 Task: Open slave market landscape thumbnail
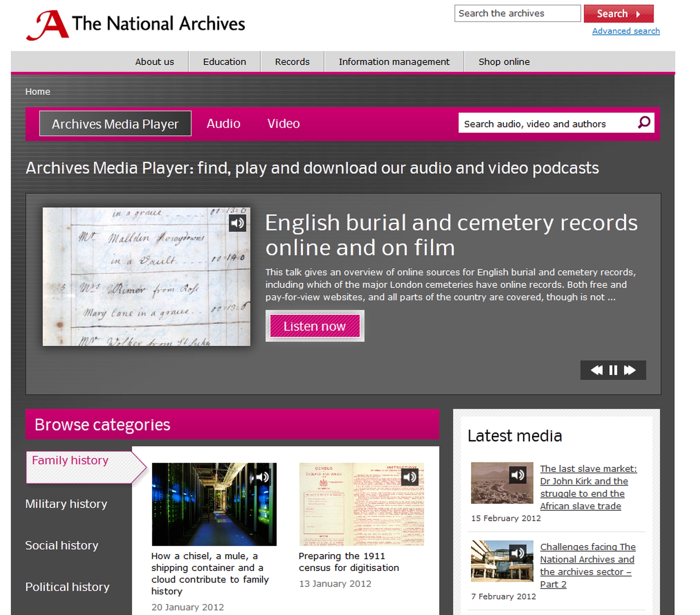point(502,483)
